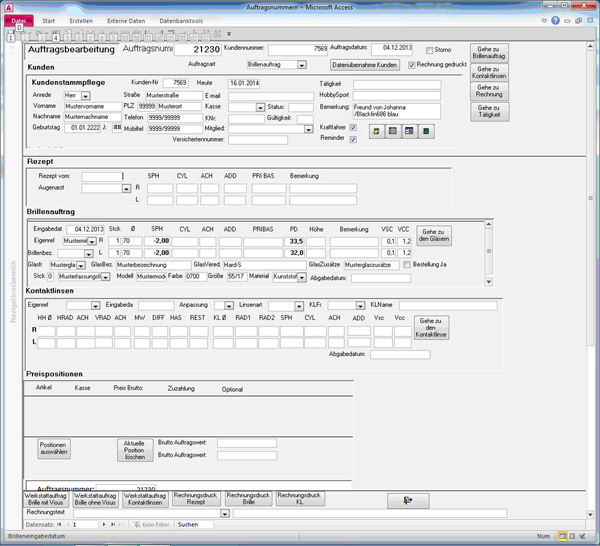600x546 pixels.
Task: Click the age calculation icon next to J:
Action: coord(117,127)
